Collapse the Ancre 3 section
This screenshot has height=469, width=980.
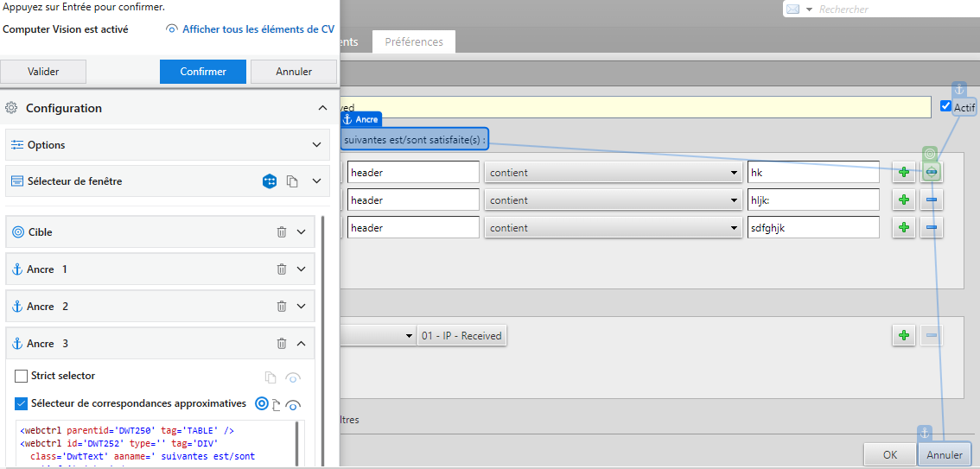click(302, 344)
